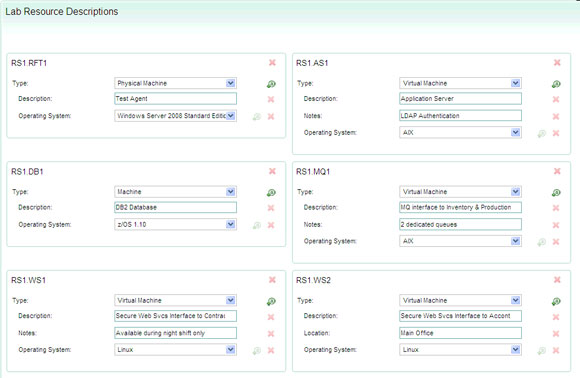Click faded green icon beside z/OS 1.10

(x=257, y=225)
